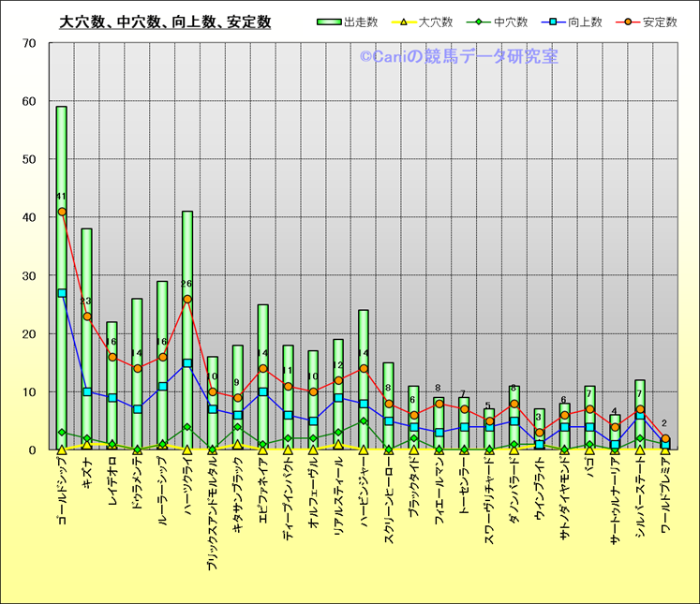Click the 26 data label on ハーツクライ
The height and width of the screenshot is (604, 700).
[x=186, y=284]
